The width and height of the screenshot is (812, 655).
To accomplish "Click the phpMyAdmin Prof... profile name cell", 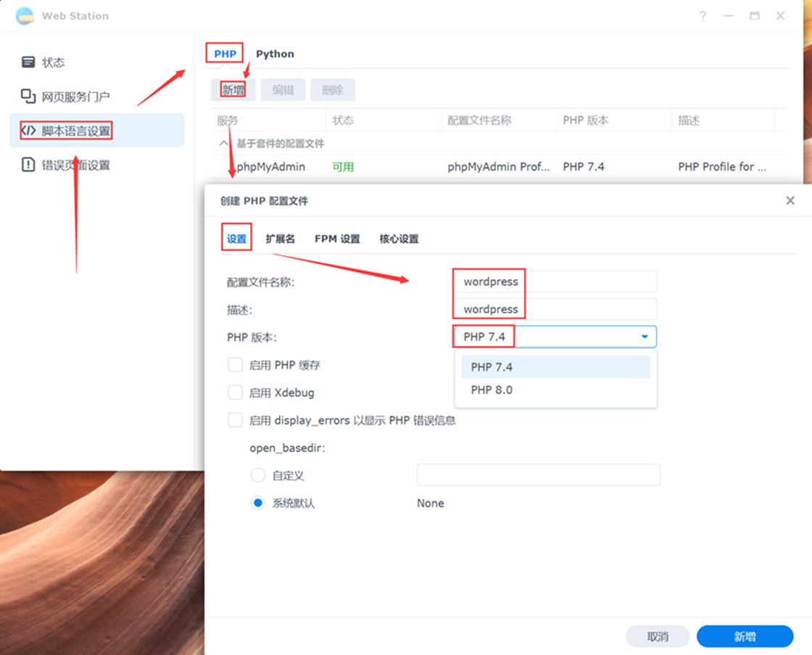I will tap(499, 167).
